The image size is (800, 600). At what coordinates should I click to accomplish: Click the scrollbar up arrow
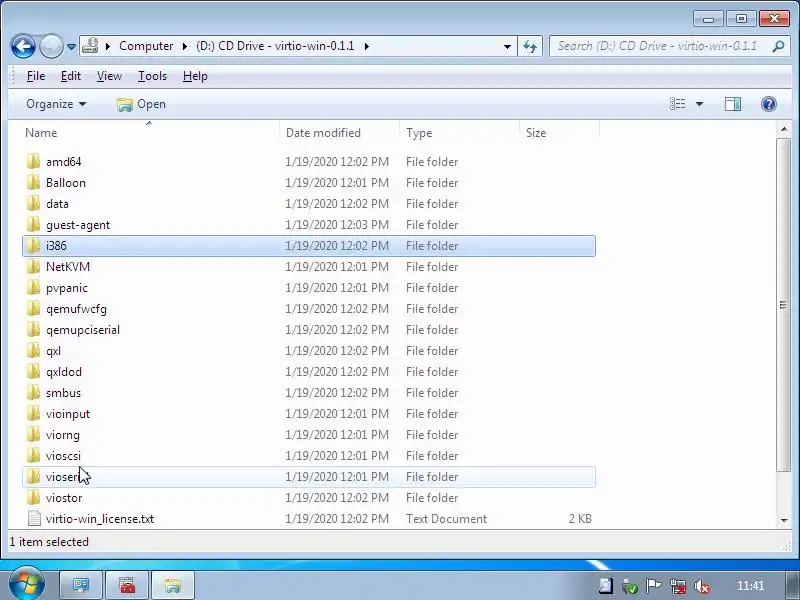[784, 130]
